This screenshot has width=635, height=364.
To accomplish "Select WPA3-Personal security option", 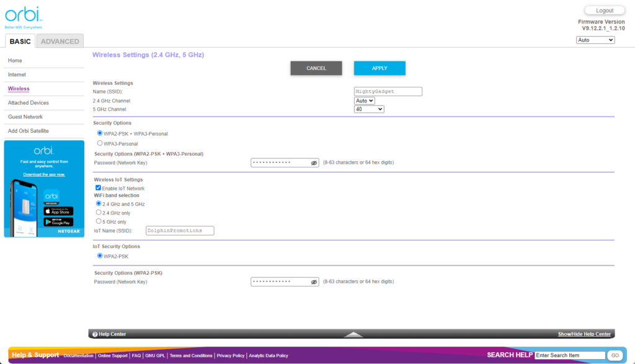I will [x=100, y=143].
